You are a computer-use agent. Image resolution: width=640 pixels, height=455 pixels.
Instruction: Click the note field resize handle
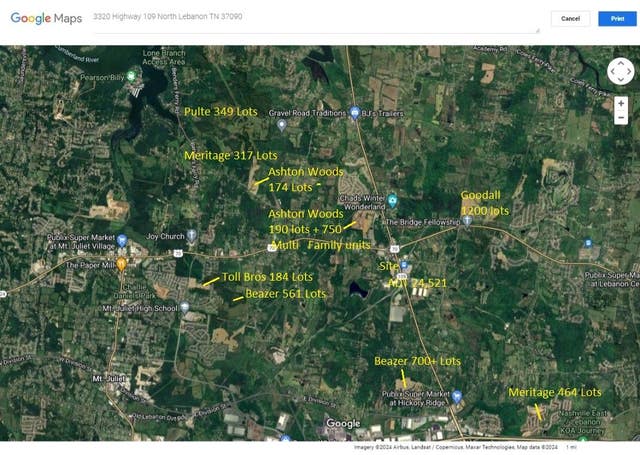[538, 31]
